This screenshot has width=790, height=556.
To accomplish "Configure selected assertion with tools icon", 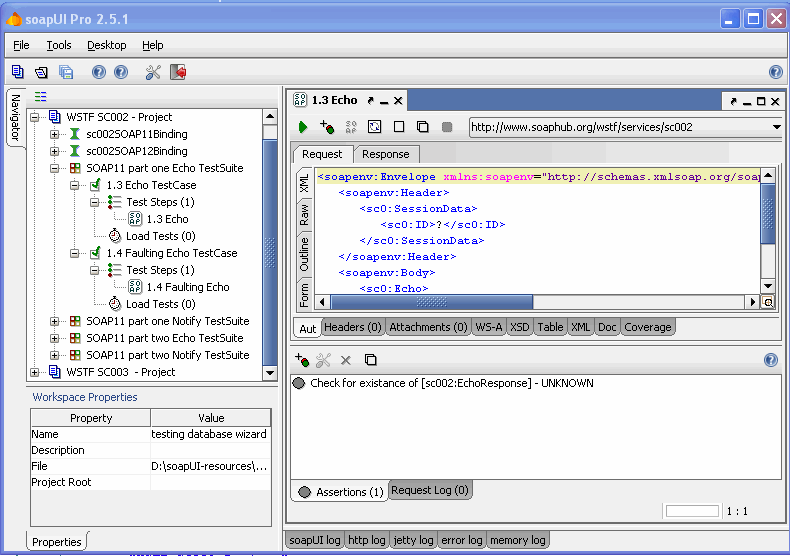I will (323, 360).
